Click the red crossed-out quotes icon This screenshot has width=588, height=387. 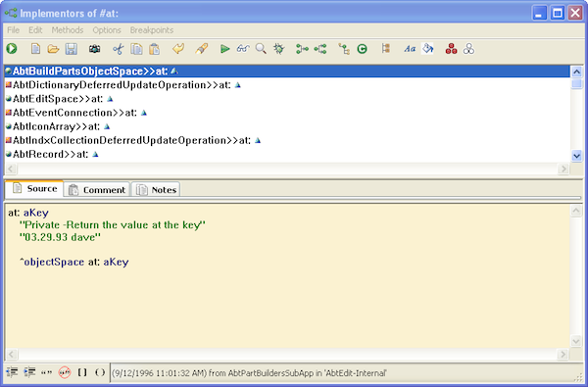click(x=65, y=372)
